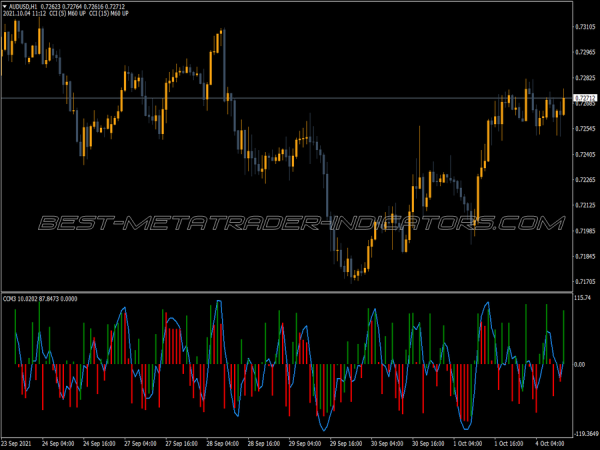
Task: Click the 0.73105 price scale value
Action: (585, 27)
